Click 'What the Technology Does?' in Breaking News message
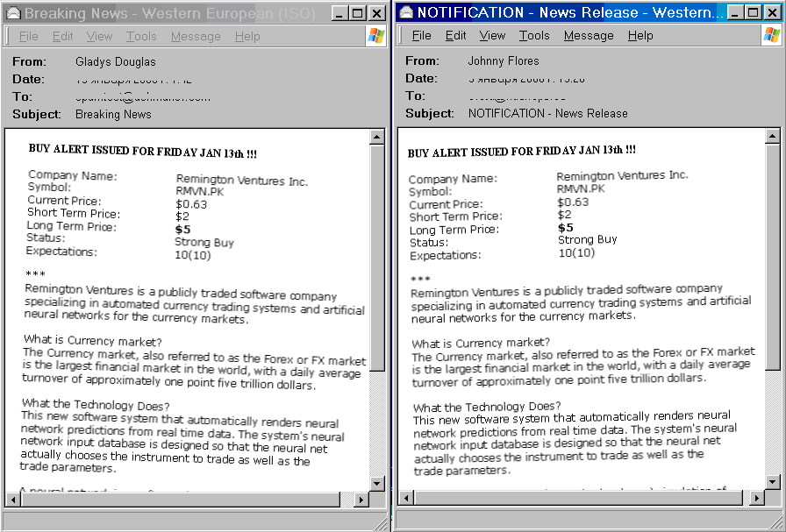This screenshot has width=786, height=532. (96, 404)
